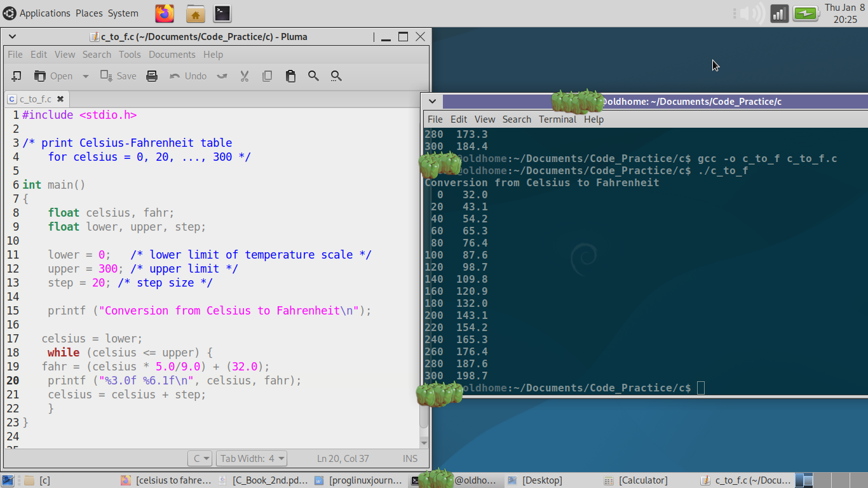Open Pluma's Documents menu
This screenshot has height=488, width=868.
[172, 55]
